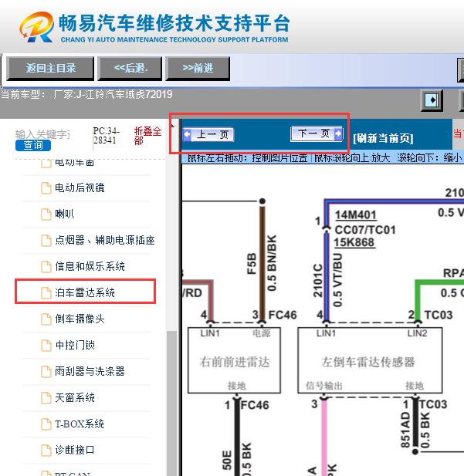Click the CC07/TC01 label
Viewport: 464px width, 476px height.
pyautogui.click(x=365, y=230)
